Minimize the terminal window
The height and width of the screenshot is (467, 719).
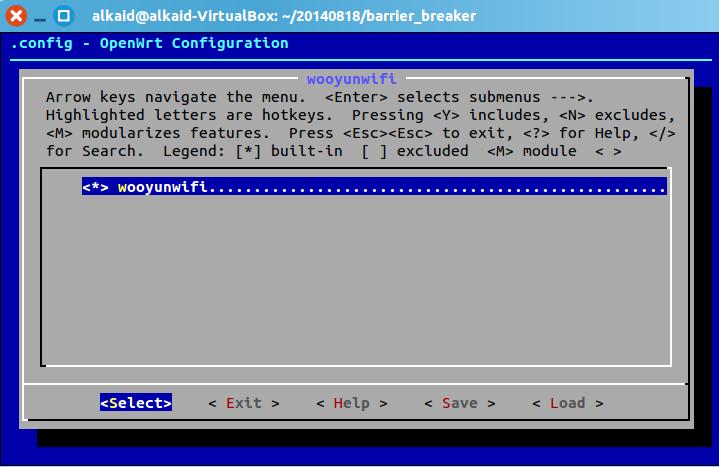[40, 19]
